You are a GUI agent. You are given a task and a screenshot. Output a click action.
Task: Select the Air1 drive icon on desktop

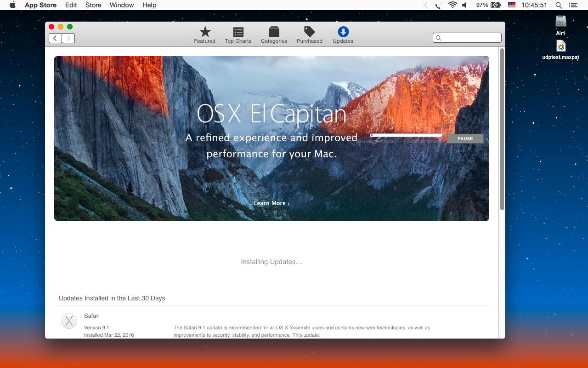click(560, 21)
